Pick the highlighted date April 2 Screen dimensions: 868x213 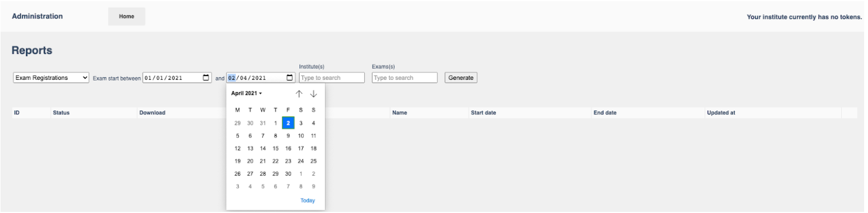pyautogui.click(x=288, y=123)
